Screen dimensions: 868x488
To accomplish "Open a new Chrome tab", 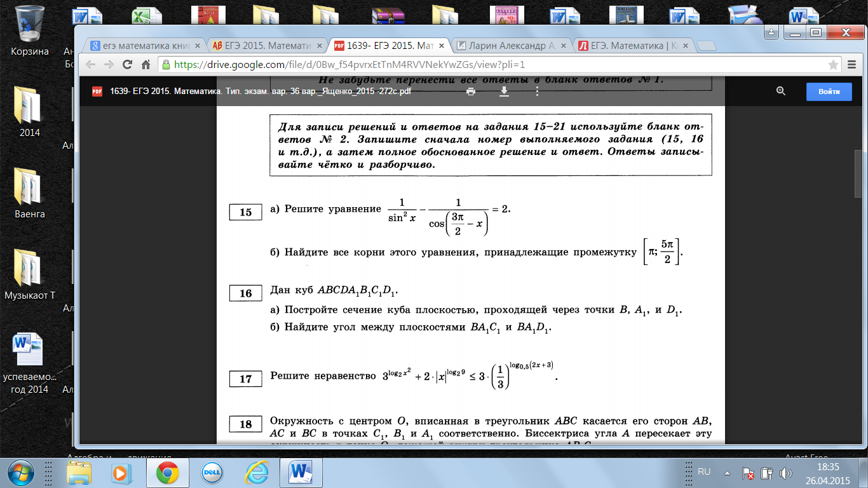I will (707, 46).
